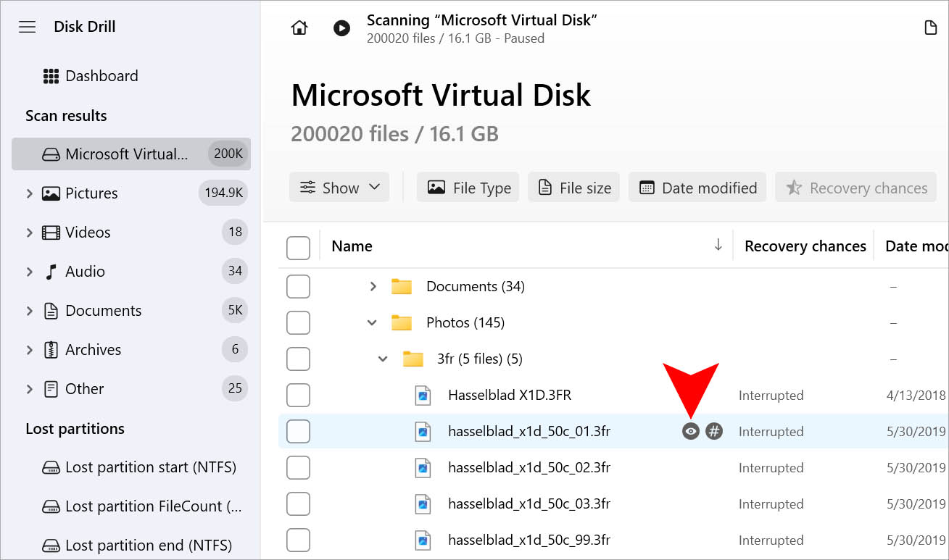Click the Date modified filter button

click(x=697, y=187)
